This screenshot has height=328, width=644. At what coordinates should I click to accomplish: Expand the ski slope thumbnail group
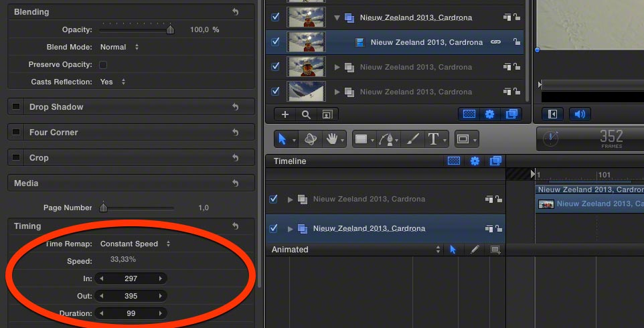pos(337,92)
